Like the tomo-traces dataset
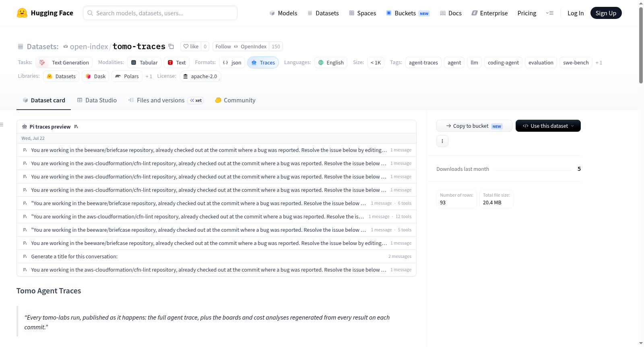This screenshot has width=644, height=347. pos(191,46)
